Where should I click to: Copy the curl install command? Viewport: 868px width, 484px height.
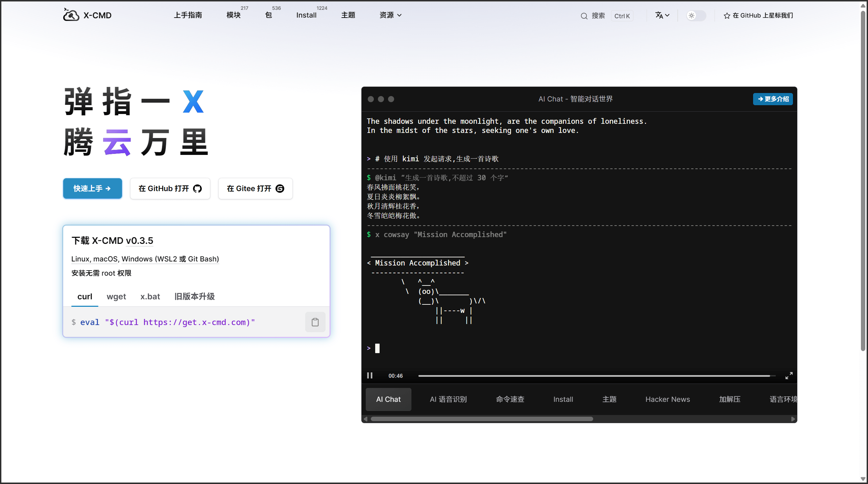point(315,322)
